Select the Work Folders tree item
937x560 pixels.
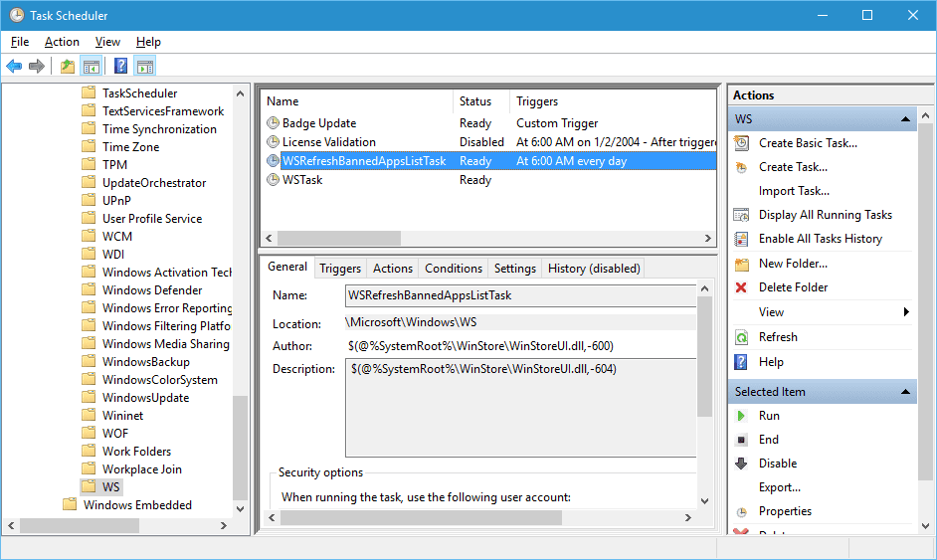tap(136, 452)
